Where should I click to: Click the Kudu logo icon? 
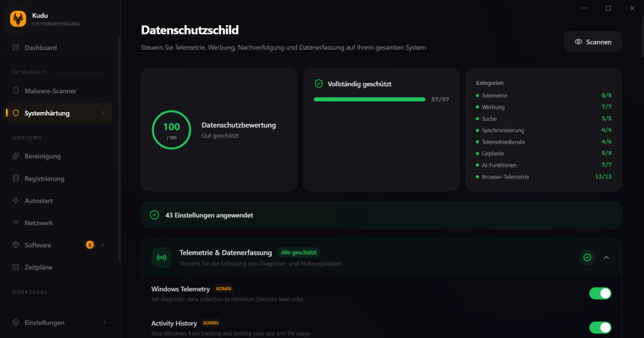pos(18,19)
